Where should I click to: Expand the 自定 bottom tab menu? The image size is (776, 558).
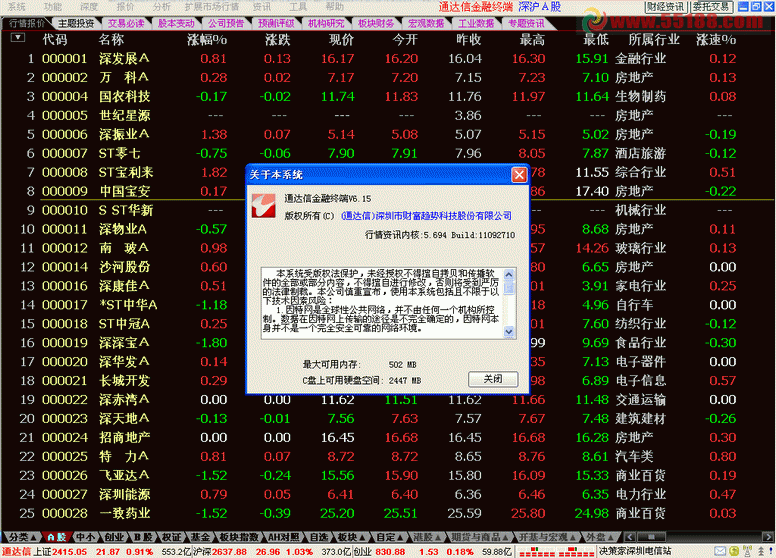pyautogui.click(x=388, y=537)
